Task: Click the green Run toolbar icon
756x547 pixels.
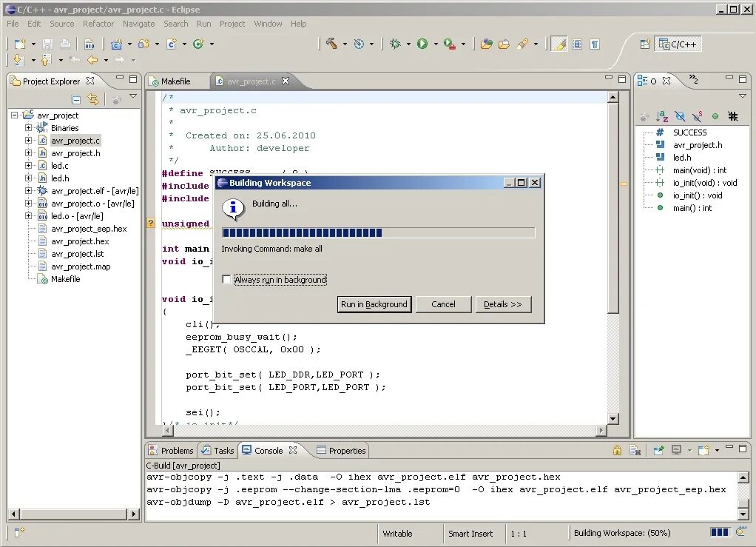Action: 422,44
